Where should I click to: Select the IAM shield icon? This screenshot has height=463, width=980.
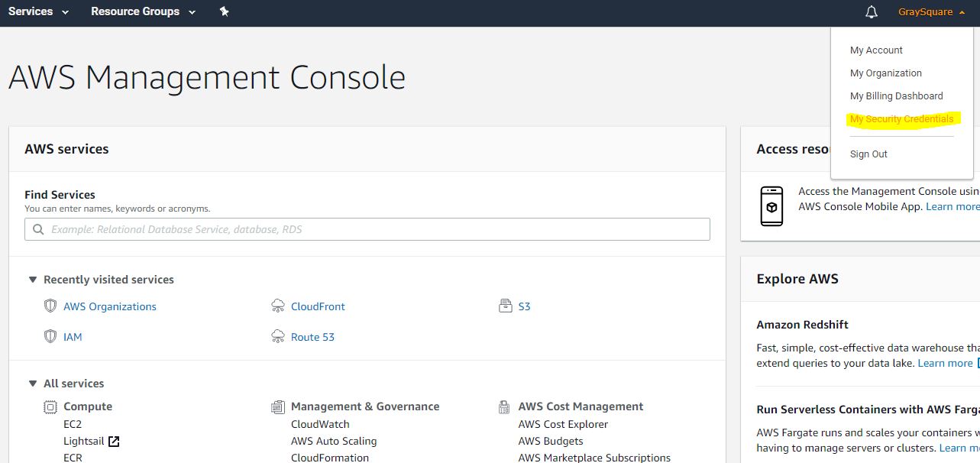coord(50,336)
